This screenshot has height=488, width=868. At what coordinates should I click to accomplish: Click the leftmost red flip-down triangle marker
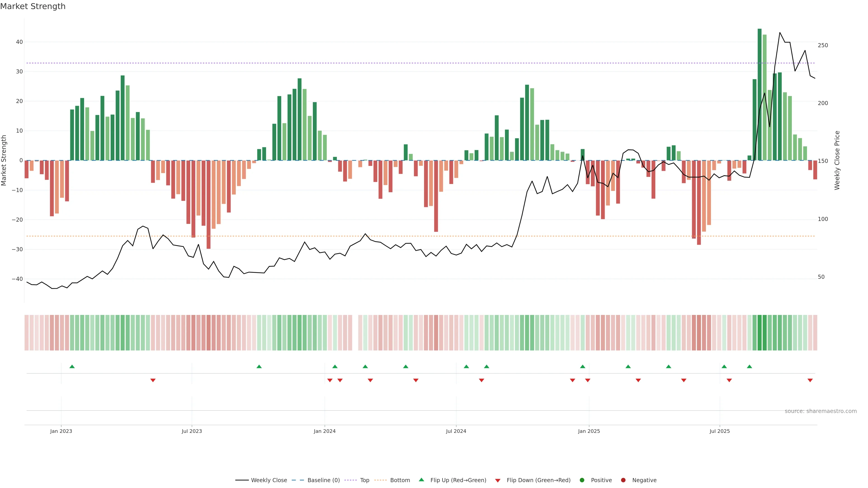point(153,380)
